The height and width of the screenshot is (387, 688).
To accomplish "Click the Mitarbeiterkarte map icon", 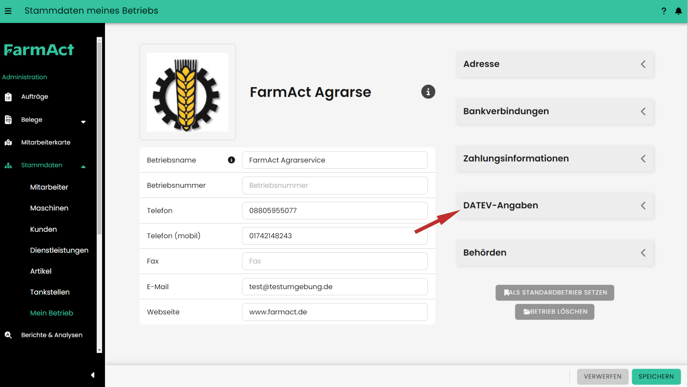I will point(8,143).
